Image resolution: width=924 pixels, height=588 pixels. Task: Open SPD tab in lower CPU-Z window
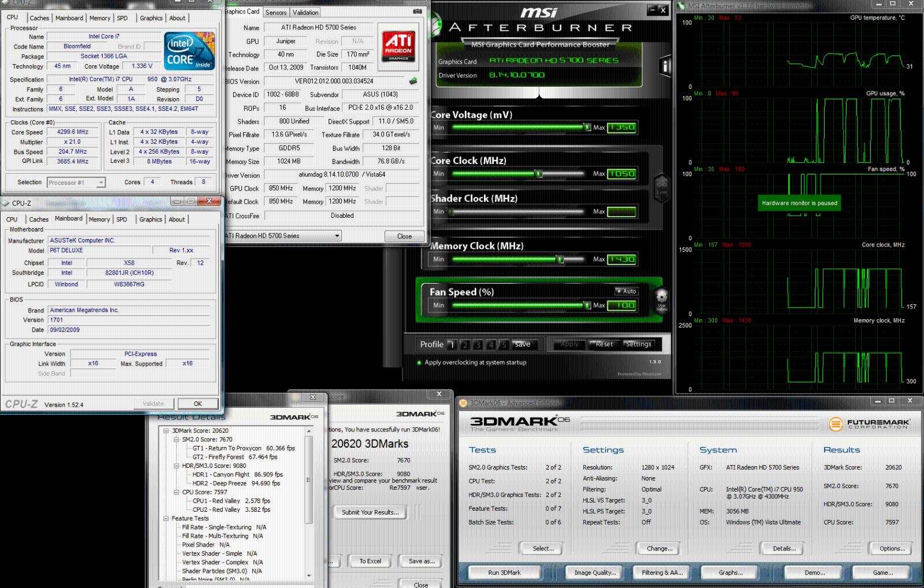(x=121, y=219)
